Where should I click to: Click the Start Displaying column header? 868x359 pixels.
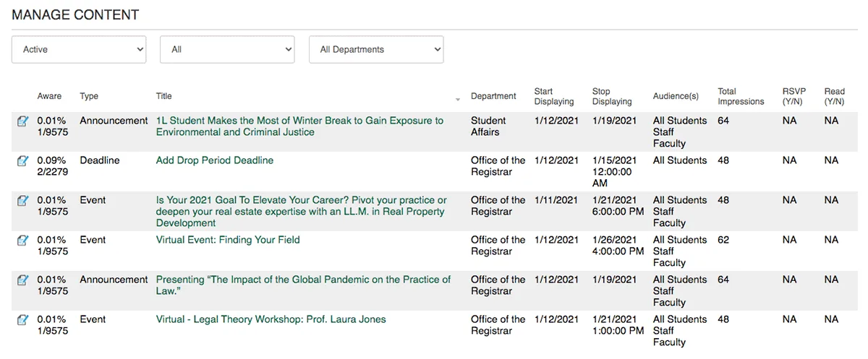pyautogui.click(x=553, y=96)
